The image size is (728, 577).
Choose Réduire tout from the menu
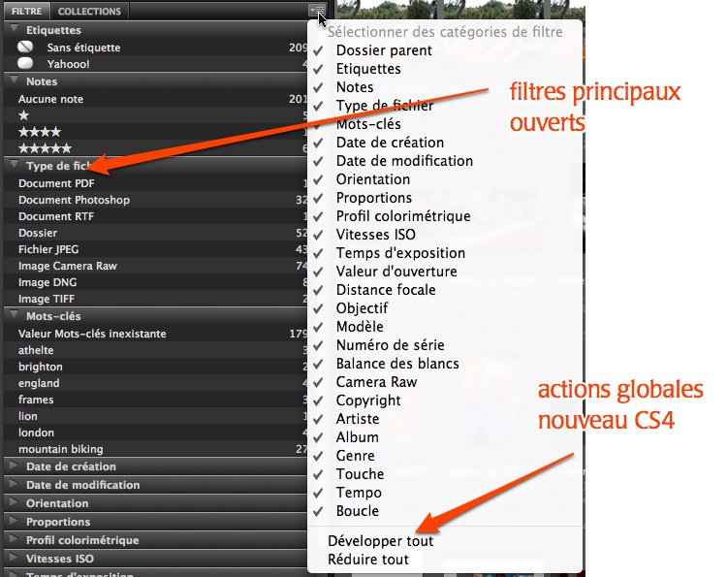368,560
